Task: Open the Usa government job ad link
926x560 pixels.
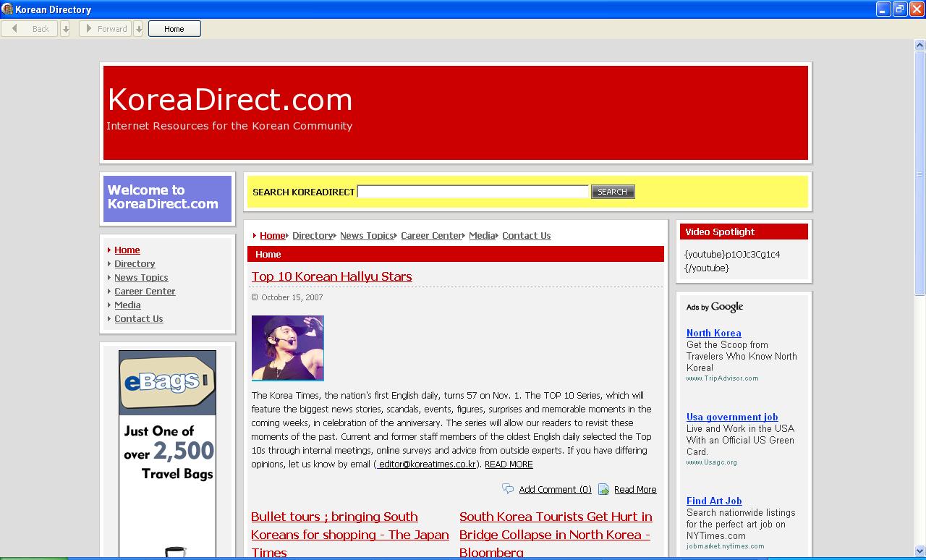Action: [x=732, y=417]
